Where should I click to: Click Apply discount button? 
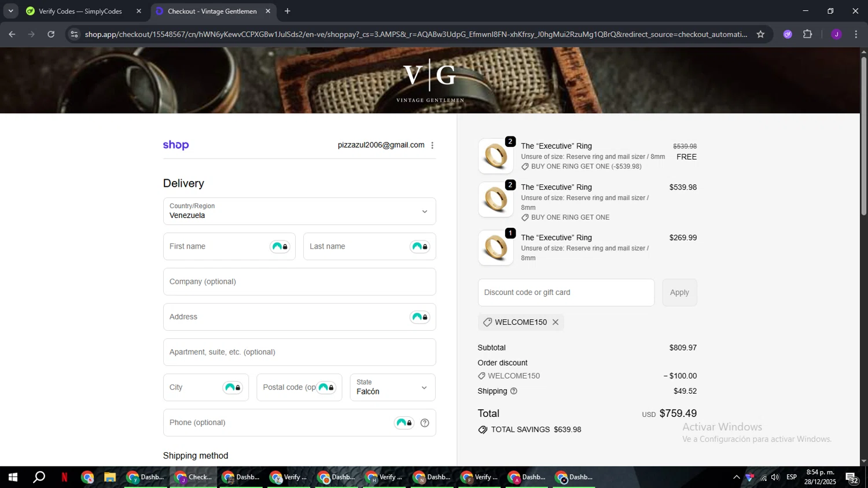coord(679,293)
